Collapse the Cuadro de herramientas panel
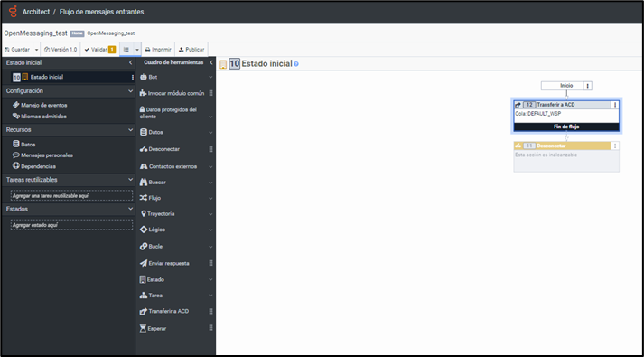 click(x=211, y=62)
